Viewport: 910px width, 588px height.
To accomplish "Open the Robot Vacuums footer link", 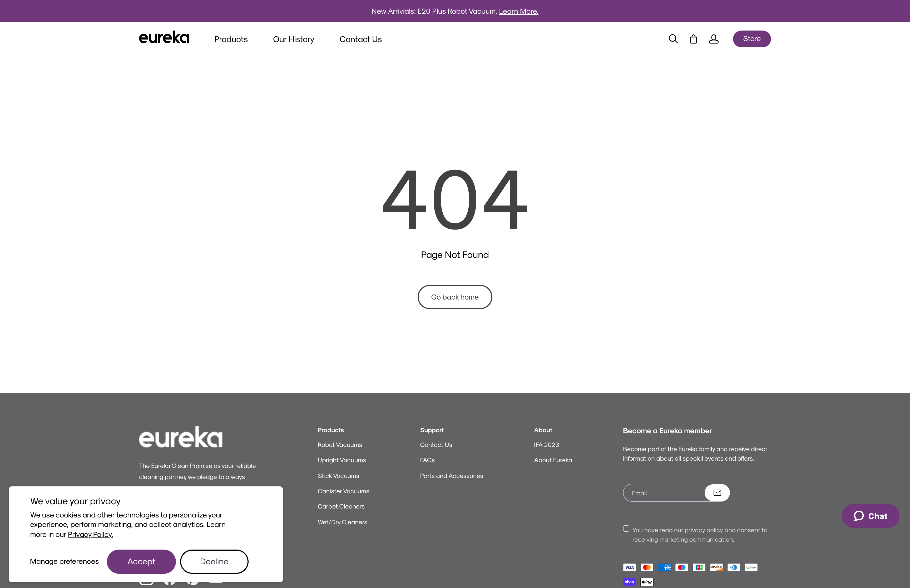I will pos(339,445).
